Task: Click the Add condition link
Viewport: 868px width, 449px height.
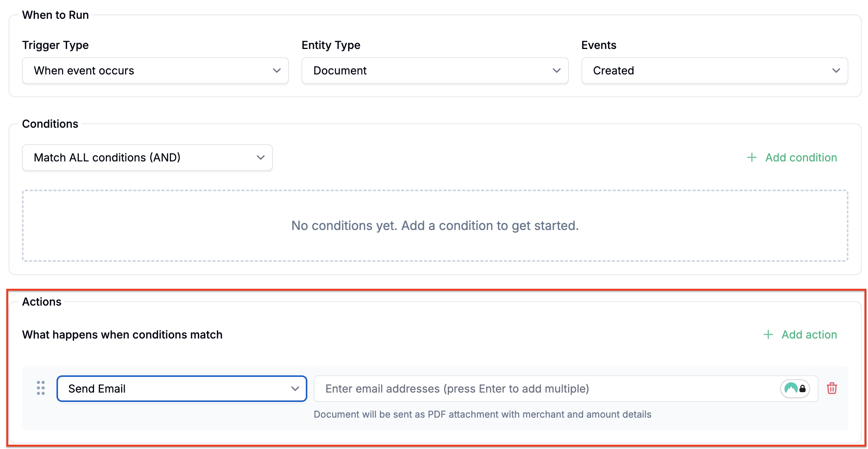Action: [x=801, y=158]
